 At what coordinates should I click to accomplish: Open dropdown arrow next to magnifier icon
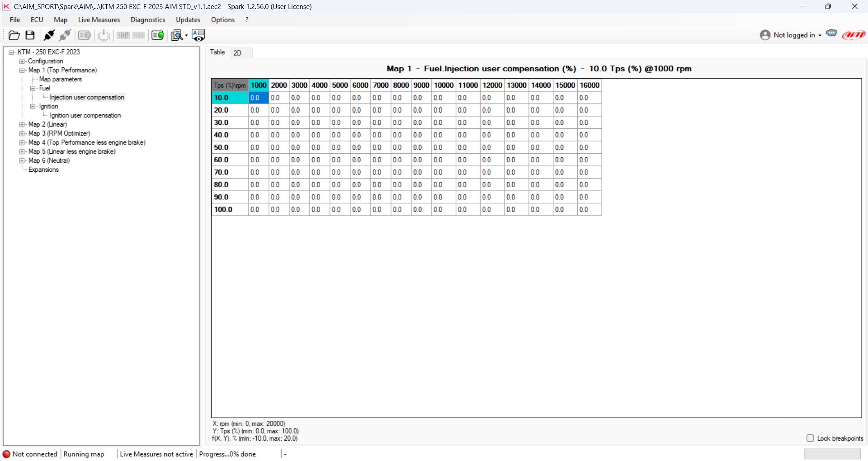click(x=186, y=36)
